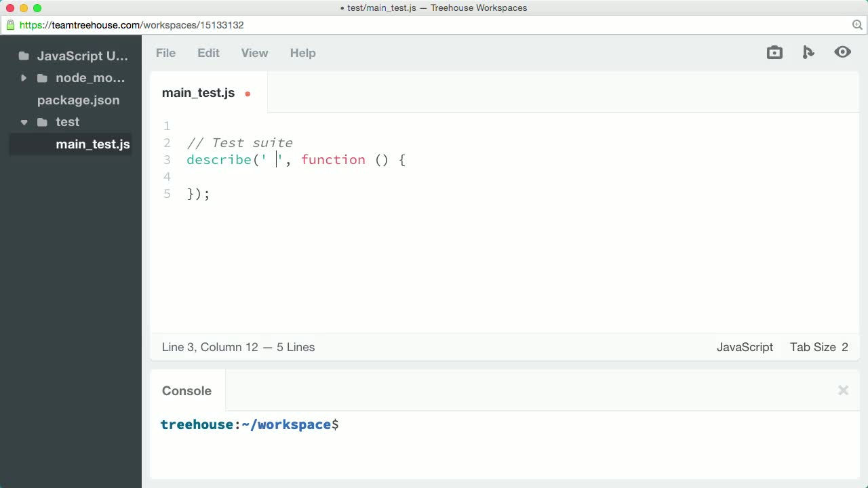Click the fork workspace icon

[808, 52]
